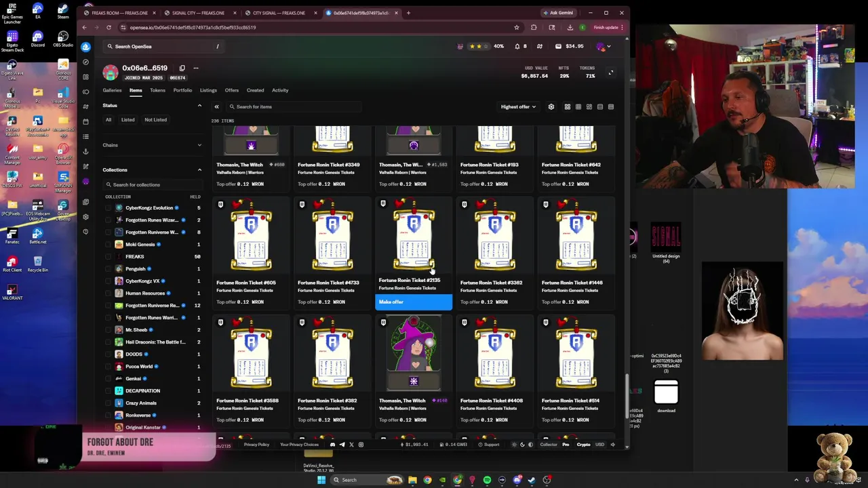Image resolution: width=868 pixels, height=488 pixels.
Task: Open the Rewards anchor icon in sidebar
Action: [x=85, y=152]
